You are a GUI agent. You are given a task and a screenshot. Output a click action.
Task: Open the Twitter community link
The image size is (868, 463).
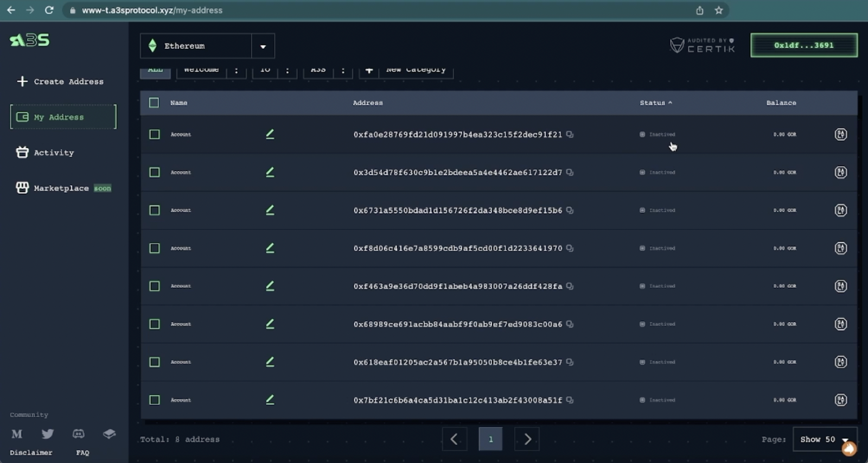(48, 434)
